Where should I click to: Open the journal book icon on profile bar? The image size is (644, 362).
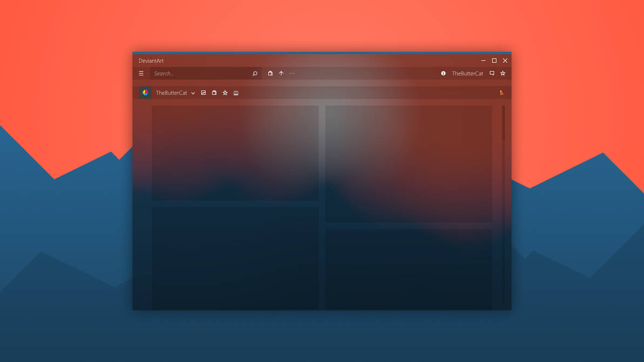coord(236,92)
